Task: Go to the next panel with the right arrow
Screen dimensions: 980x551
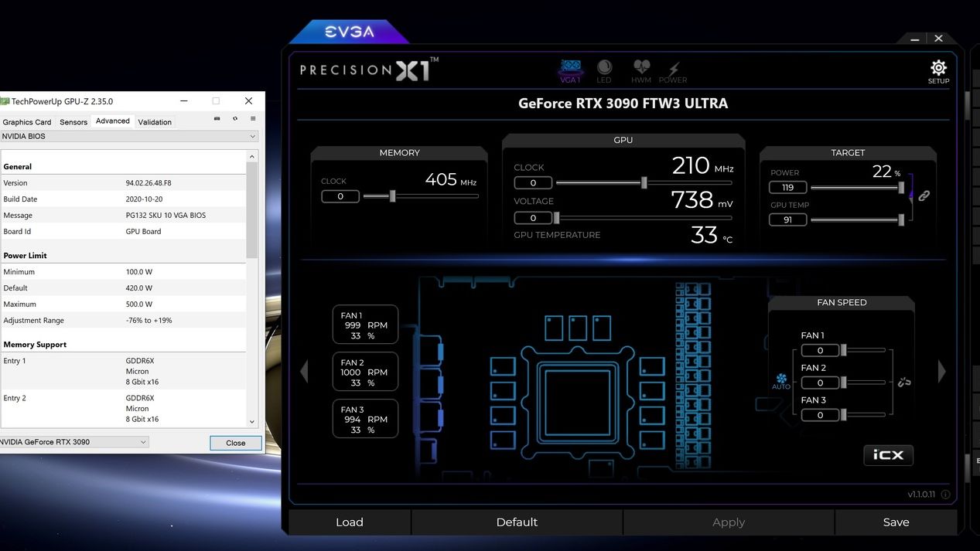Action: coord(941,372)
